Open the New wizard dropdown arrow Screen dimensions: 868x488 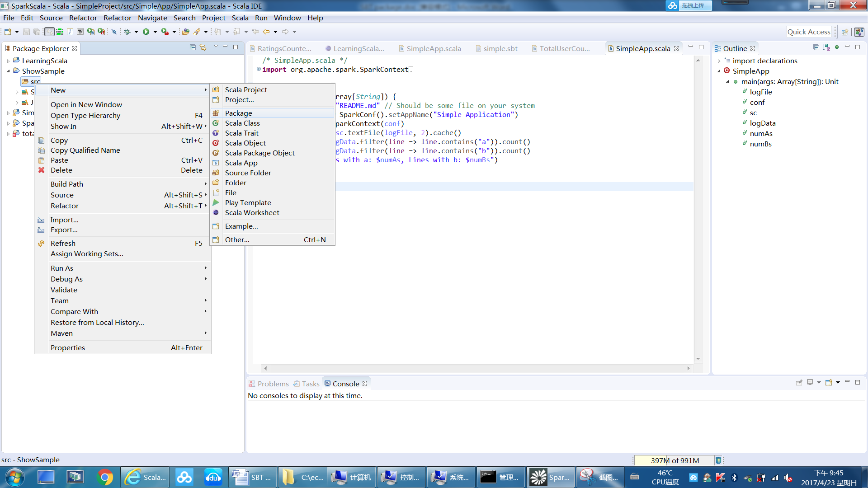click(17, 32)
